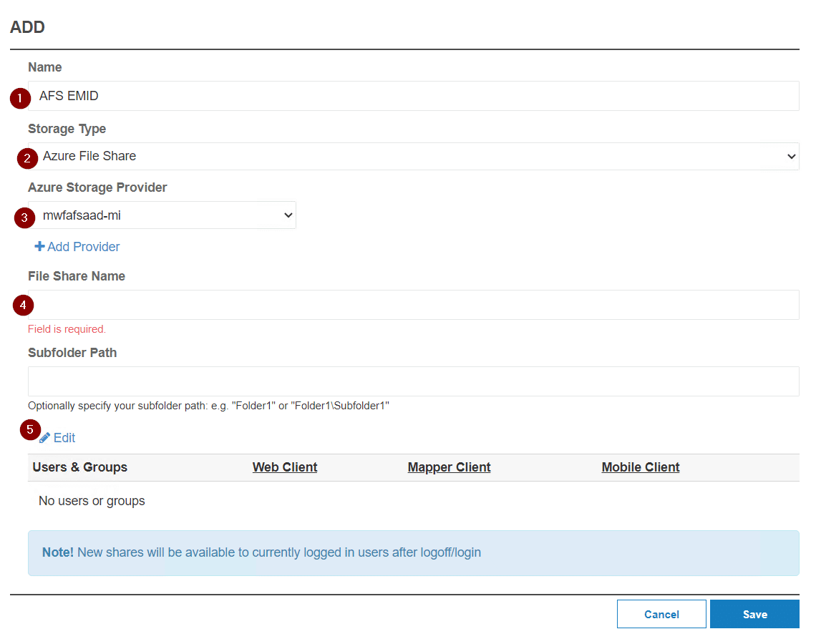Click the plus icon next to Add Provider
The image size is (821, 644).
(x=40, y=246)
